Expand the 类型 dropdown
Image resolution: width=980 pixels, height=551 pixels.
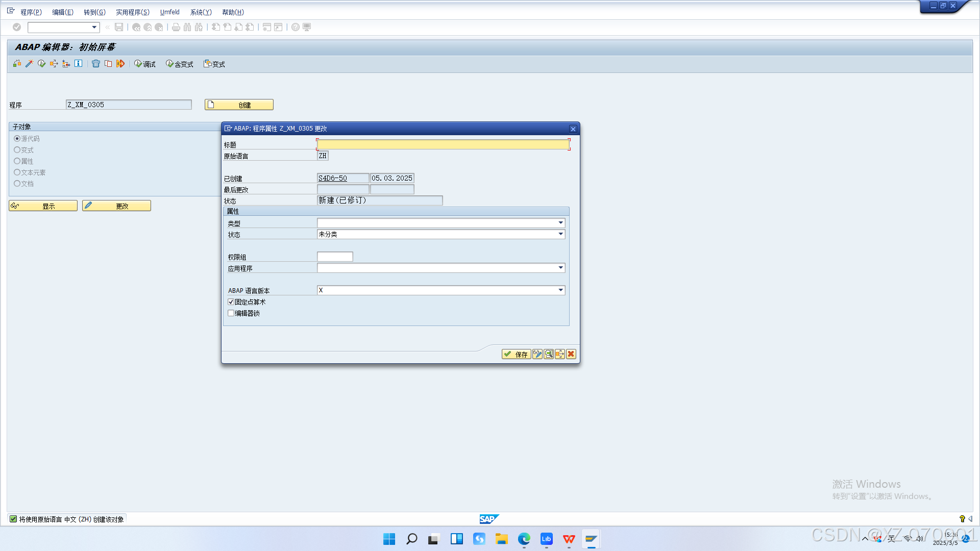click(560, 223)
